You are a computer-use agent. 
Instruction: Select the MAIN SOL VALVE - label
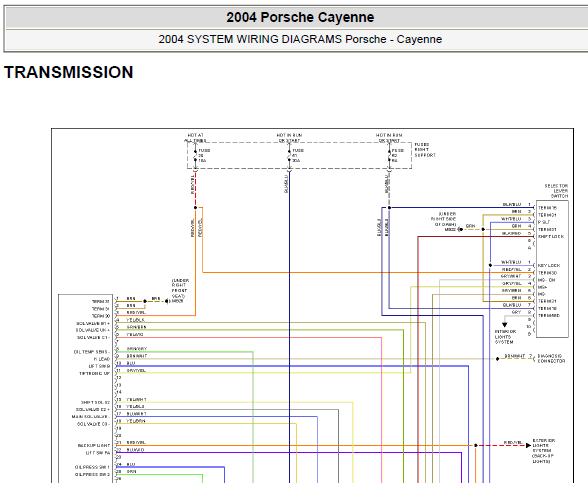91,417
